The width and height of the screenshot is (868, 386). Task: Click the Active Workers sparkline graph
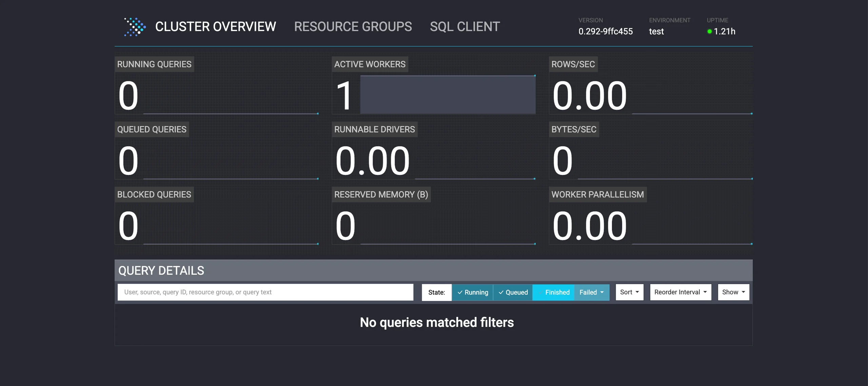[x=448, y=95]
